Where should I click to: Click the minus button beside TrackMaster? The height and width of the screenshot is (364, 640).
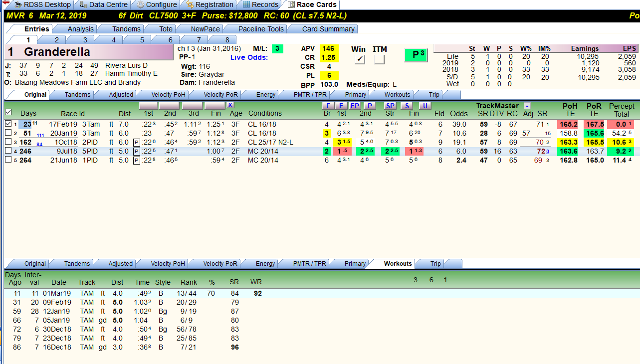tap(527, 106)
